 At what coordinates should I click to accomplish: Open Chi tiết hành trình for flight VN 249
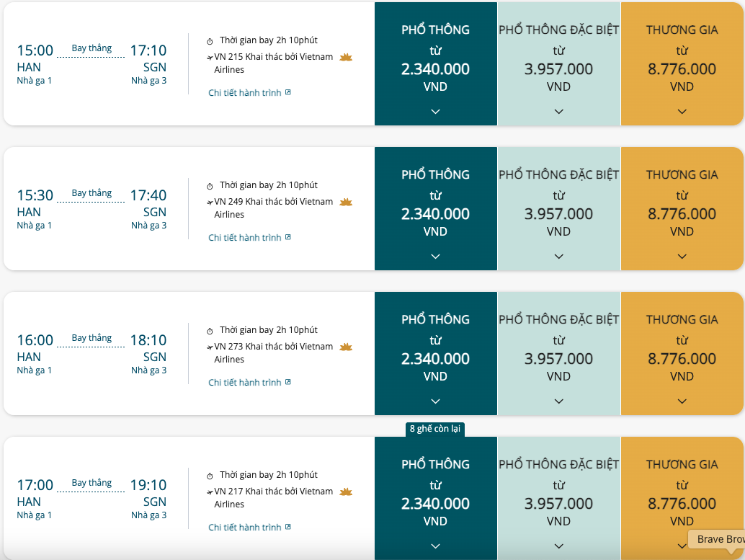pos(249,238)
